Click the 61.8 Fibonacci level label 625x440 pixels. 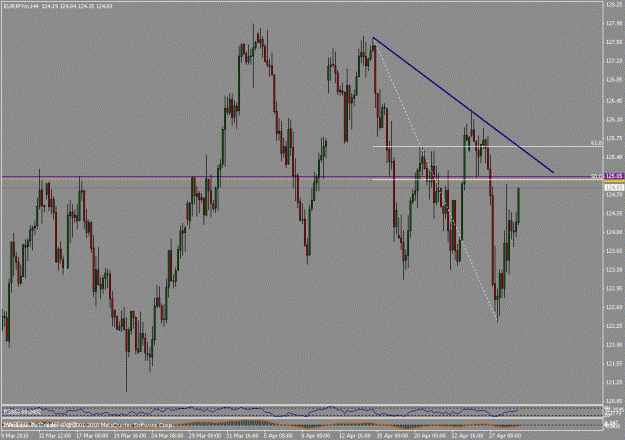click(x=596, y=143)
